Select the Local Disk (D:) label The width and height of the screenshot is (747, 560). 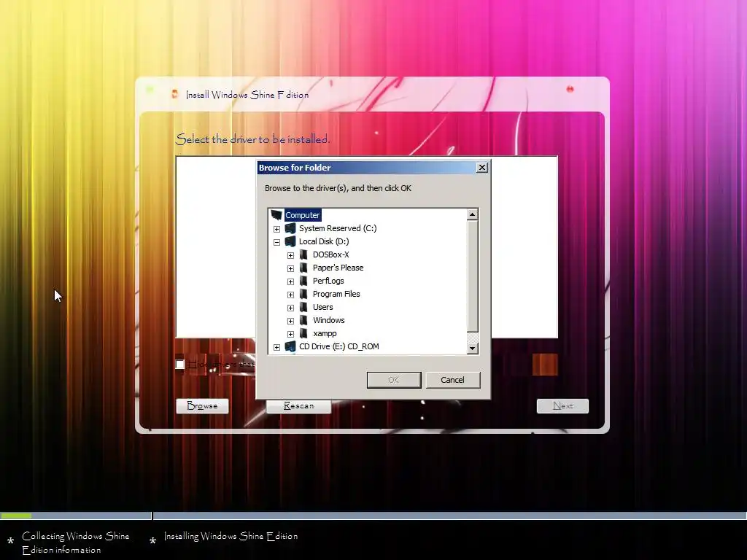[324, 241]
